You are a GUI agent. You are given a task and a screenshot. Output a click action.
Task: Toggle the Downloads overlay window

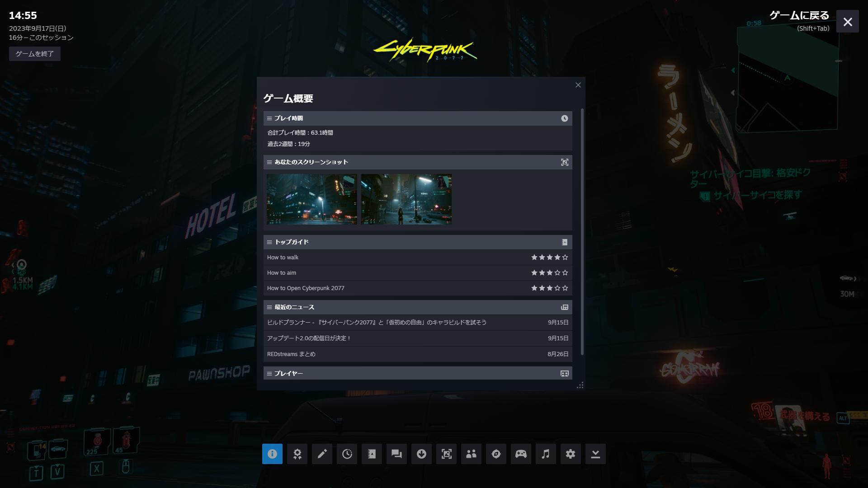(x=421, y=454)
